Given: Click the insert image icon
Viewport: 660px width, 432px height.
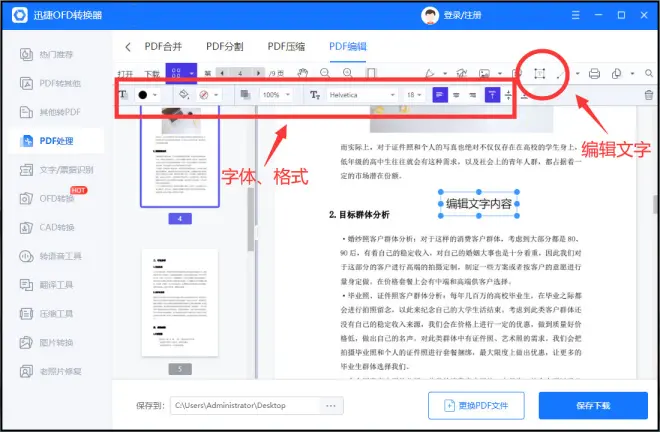Looking at the screenshot, I should point(484,74).
